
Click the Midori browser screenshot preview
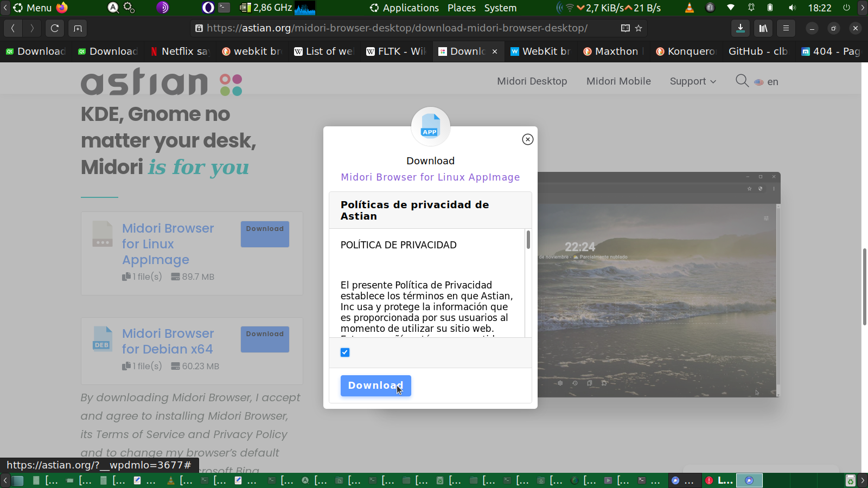click(659, 285)
